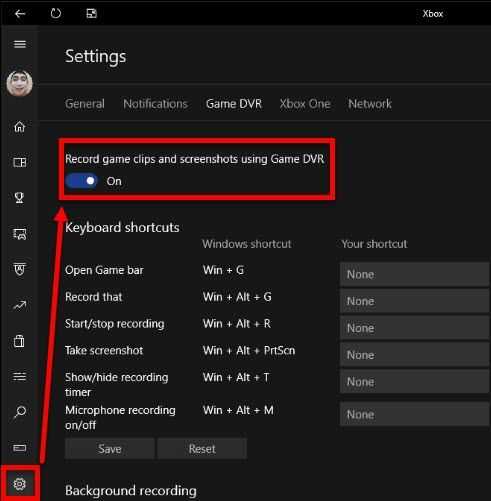Click Take screenshot shortcut field
The image size is (491, 501).
(415, 355)
